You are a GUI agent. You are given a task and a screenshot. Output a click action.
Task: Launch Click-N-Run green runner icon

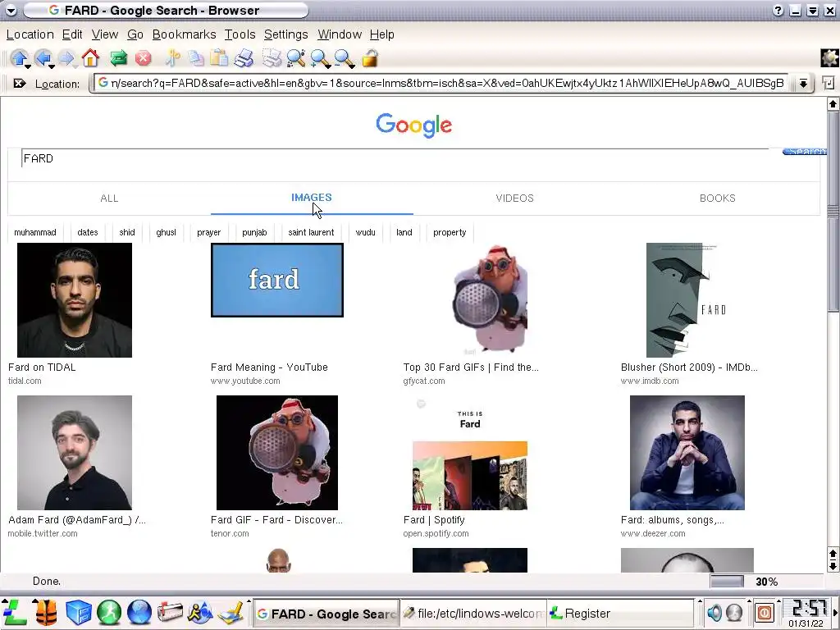pos(109,612)
